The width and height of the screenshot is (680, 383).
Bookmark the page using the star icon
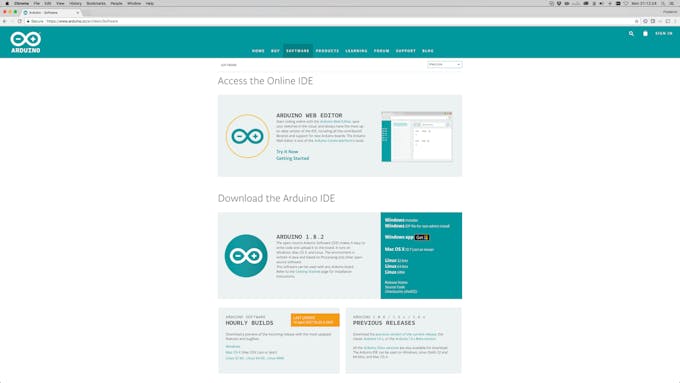pos(637,21)
